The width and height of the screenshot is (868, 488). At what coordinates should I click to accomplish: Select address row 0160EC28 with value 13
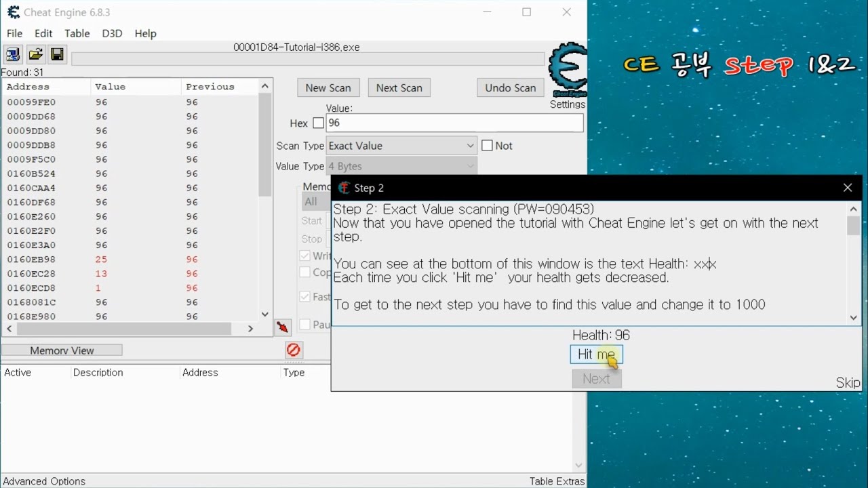coord(130,274)
